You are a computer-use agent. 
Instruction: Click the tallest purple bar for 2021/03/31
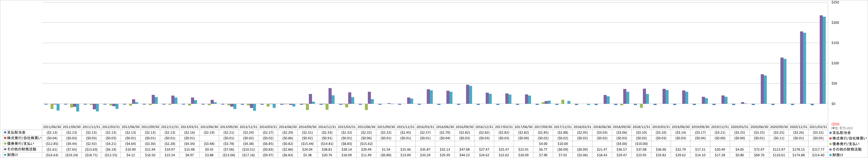(821, 59)
